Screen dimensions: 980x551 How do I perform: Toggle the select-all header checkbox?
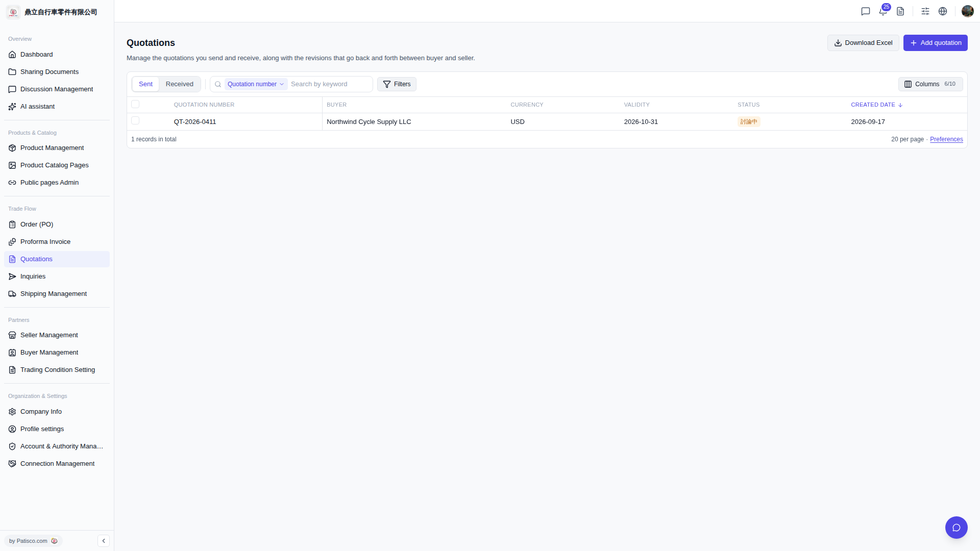(135, 104)
